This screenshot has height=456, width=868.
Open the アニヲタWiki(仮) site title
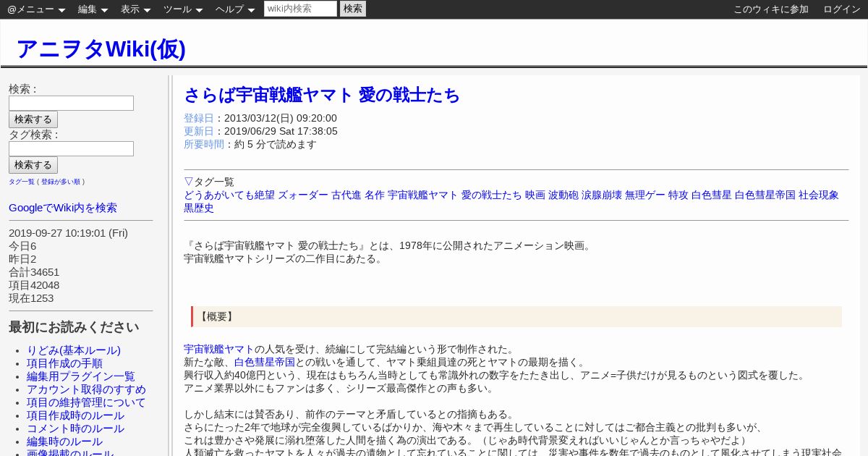click(101, 48)
